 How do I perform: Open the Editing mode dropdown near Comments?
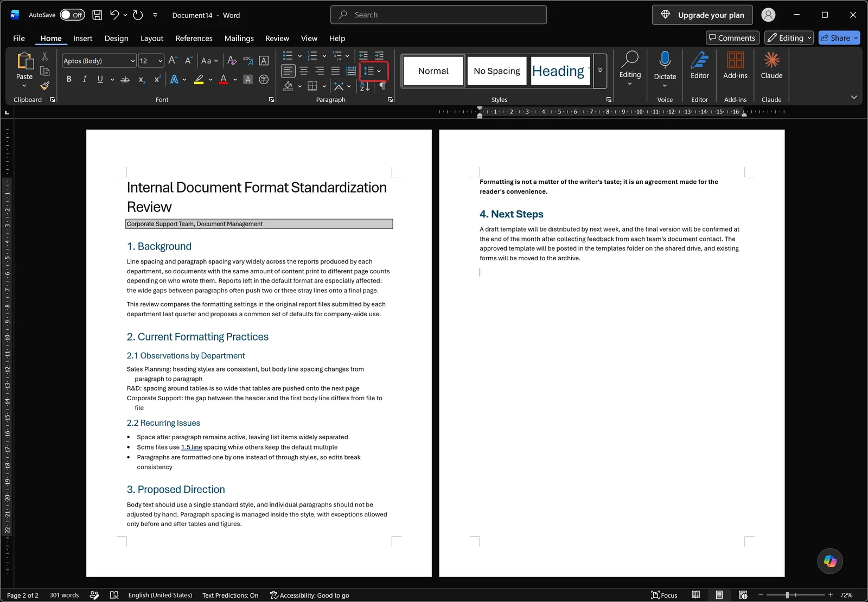(x=789, y=38)
